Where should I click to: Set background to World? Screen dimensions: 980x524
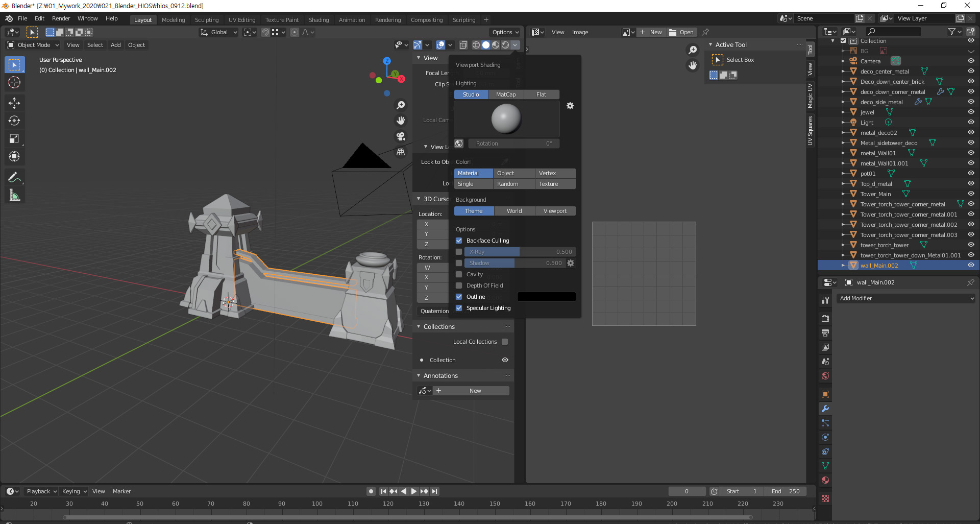point(514,211)
